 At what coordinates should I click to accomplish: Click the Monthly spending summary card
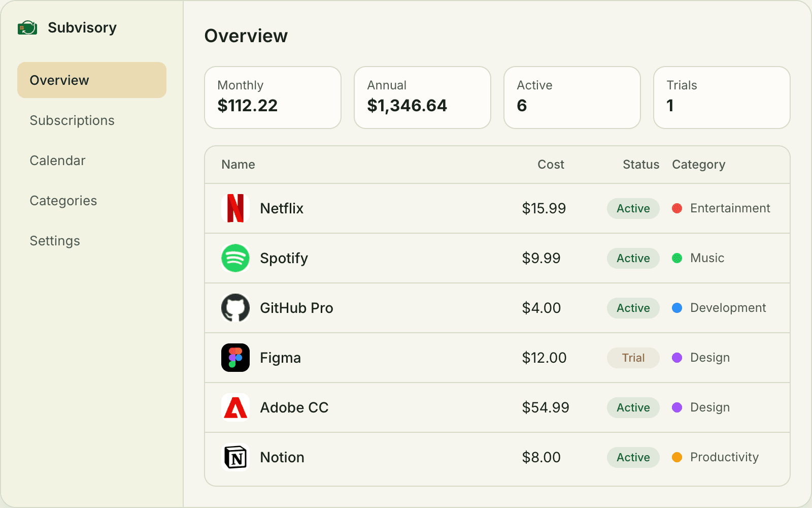pos(273,97)
